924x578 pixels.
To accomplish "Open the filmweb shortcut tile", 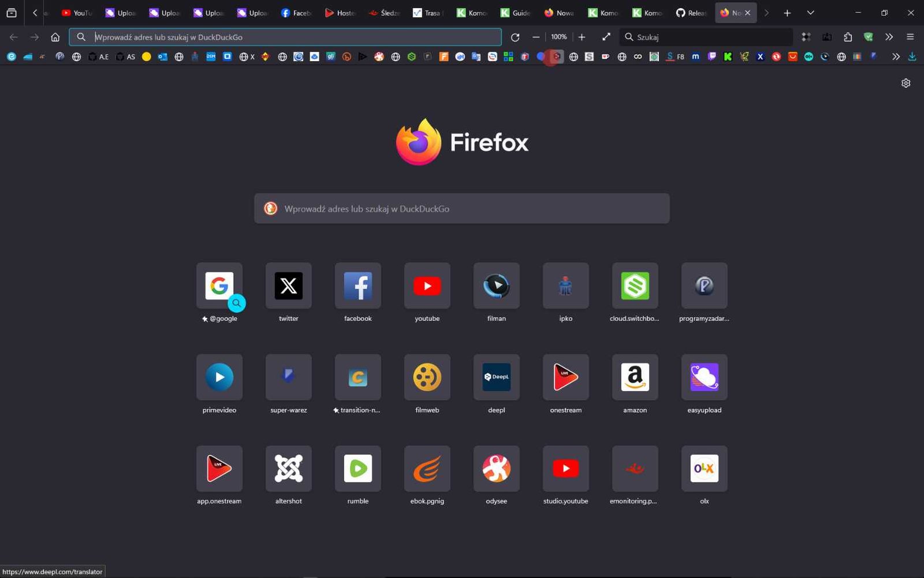I will click(427, 377).
